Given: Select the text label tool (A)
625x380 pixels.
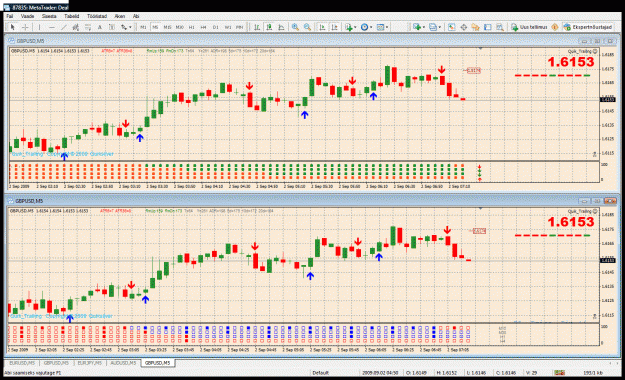Looking at the screenshot, I should pyautogui.click(x=100, y=27).
